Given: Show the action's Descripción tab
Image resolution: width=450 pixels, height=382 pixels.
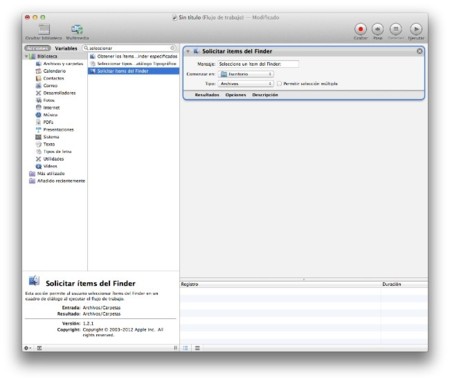Looking at the screenshot, I should tap(265, 95).
